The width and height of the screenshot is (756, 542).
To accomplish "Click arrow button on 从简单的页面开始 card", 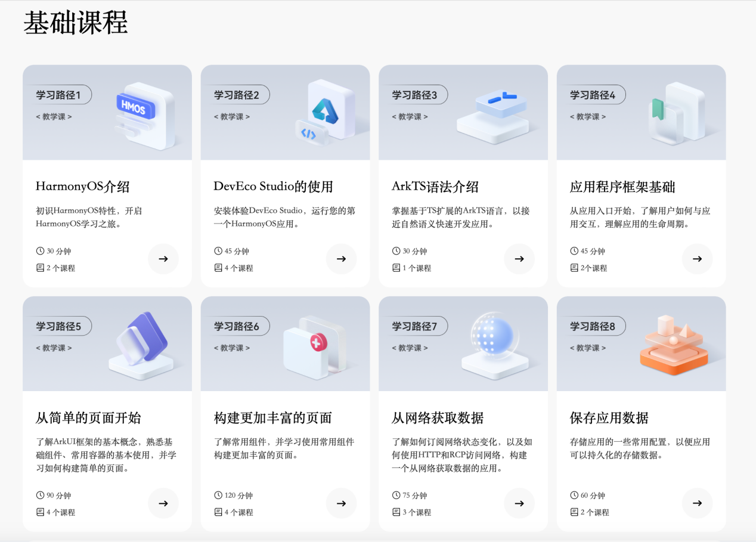I will click(x=163, y=503).
